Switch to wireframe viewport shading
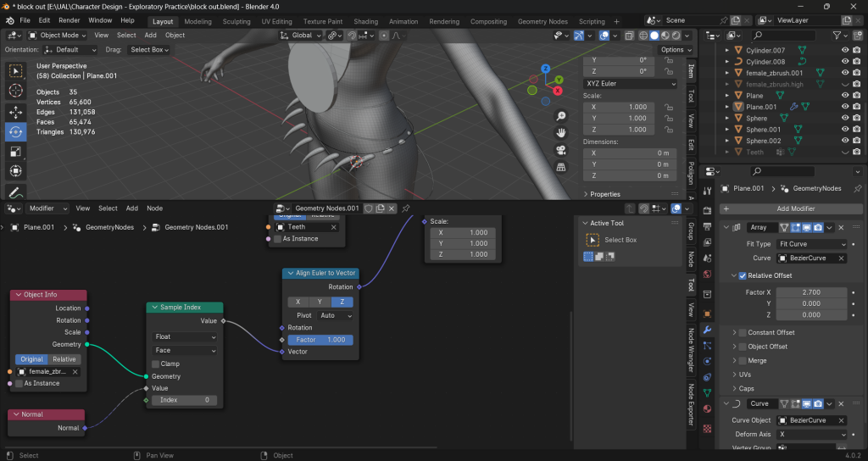868x461 pixels. 643,36
